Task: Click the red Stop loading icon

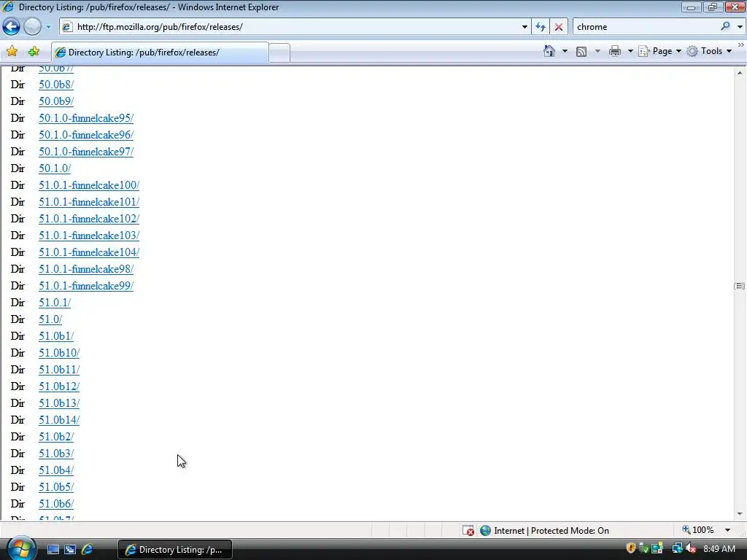Action: [x=558, y=27]
